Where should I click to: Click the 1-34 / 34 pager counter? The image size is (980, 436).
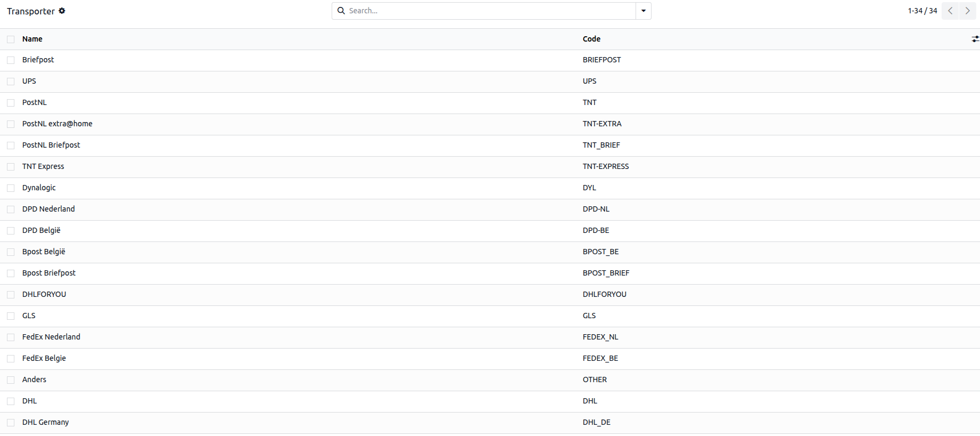tap(922, 11)
